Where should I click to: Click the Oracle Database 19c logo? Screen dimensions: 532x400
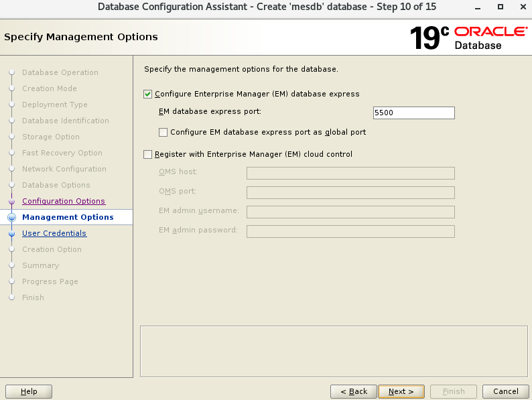[x=468, y=38]
